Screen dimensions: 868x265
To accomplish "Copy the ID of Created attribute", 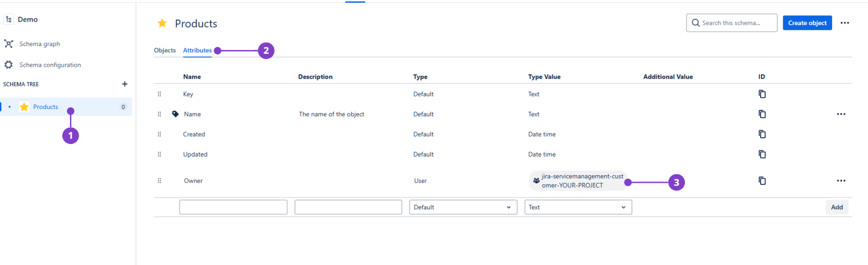I will pos(762,134).
